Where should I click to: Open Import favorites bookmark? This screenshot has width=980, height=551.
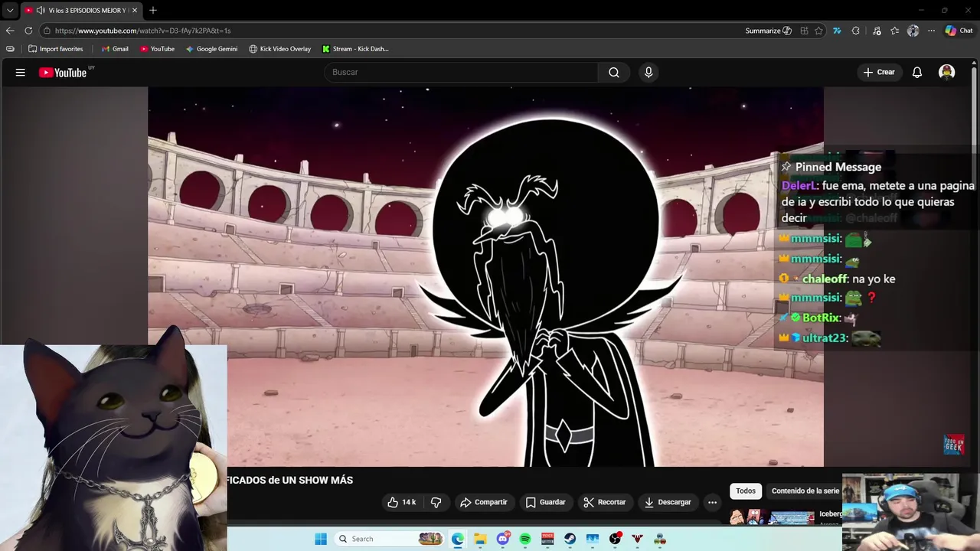(x=55, y=49)
